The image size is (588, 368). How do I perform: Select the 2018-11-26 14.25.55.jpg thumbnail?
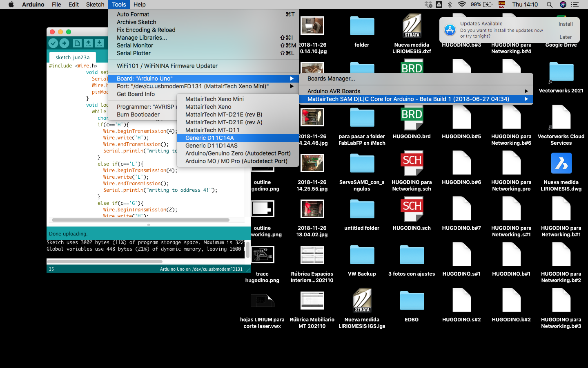[312, 163]
